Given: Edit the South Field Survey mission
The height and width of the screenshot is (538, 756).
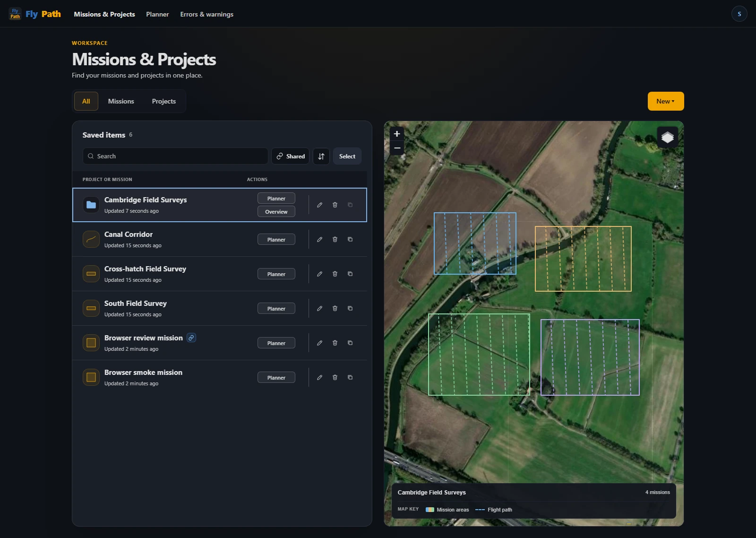Looking at the screenshot, I should click(320, 308).
